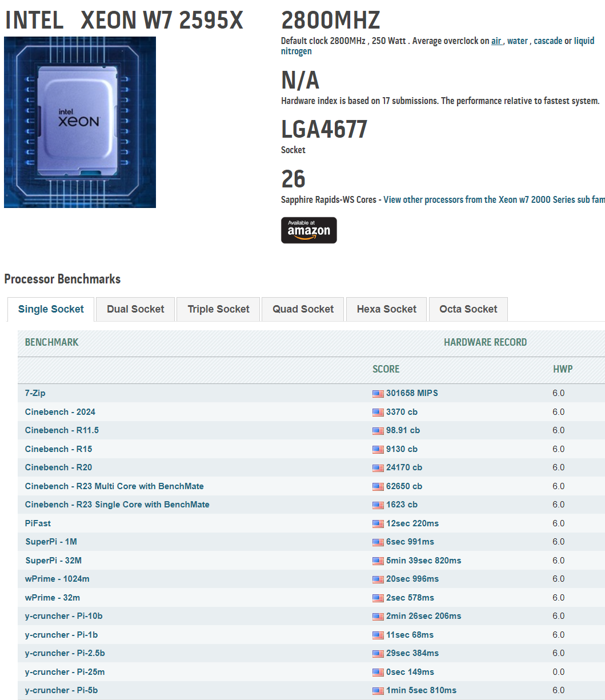Select the Octa Socket tab

pos(468,309)
